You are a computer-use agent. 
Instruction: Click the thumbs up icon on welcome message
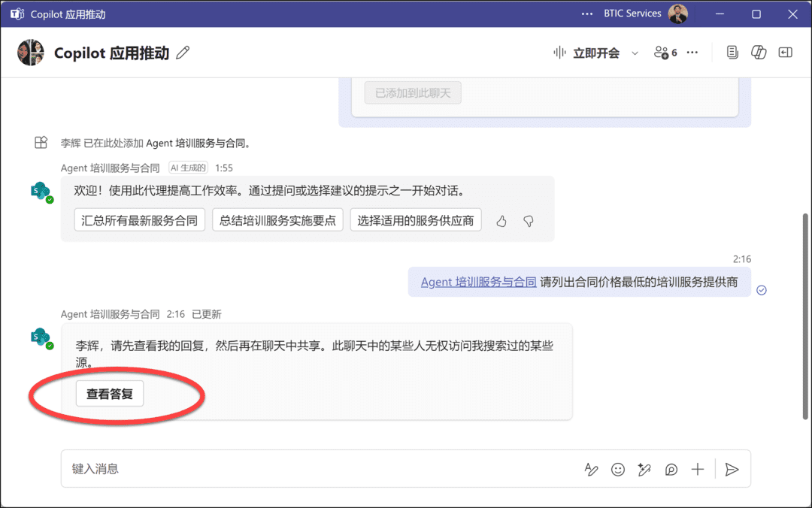[501, 221]
